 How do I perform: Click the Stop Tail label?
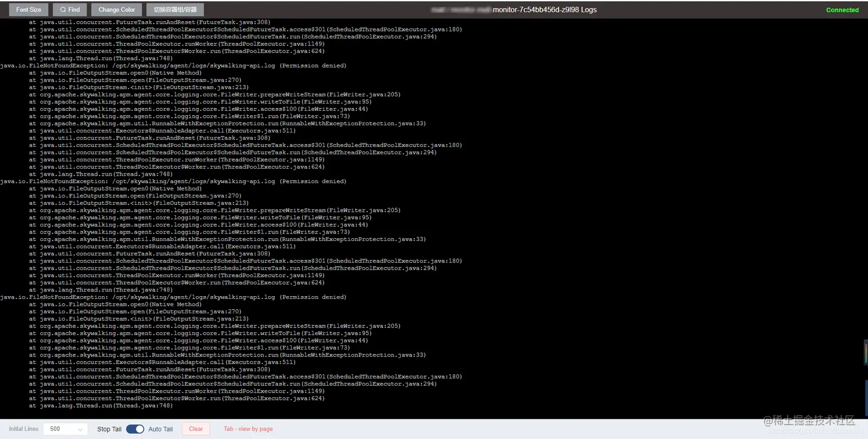coord(109,429)
